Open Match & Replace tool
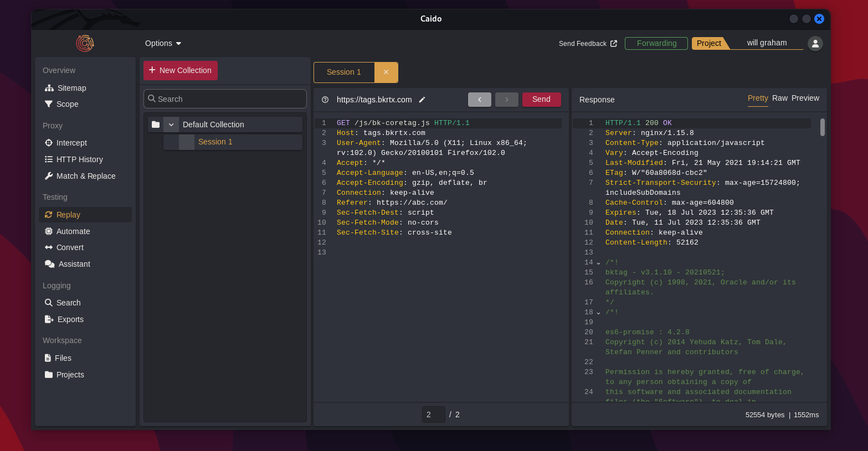 click(x=80, y=176)
